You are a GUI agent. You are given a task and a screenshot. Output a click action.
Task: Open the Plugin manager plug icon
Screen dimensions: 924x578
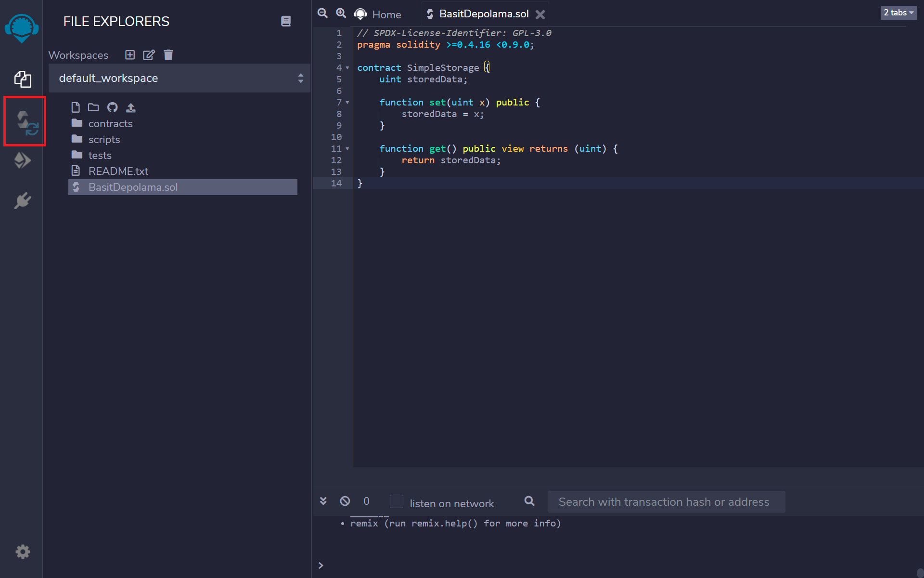pyautogui.click(x=23, y=200)
